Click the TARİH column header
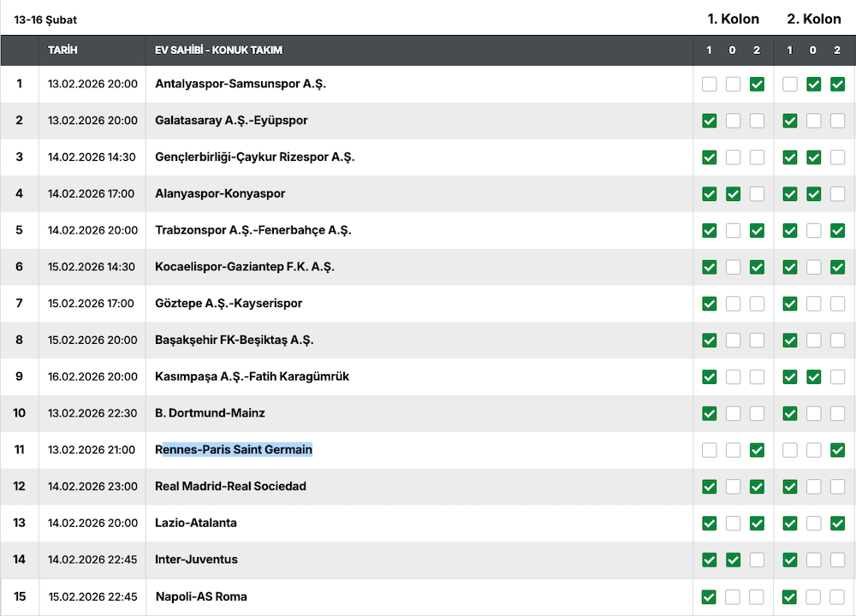856x616 pixels. tap(62, 50)
